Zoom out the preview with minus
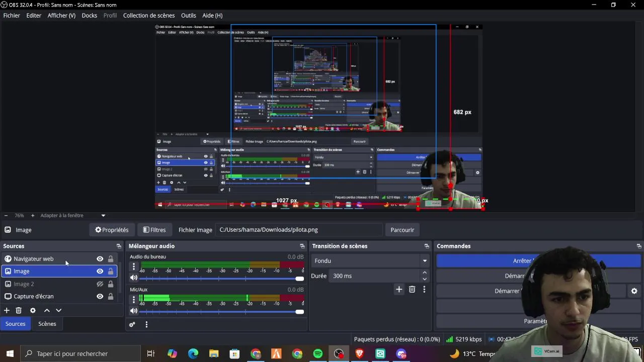Viewport: 644px width, 362px height. [6, 216]
